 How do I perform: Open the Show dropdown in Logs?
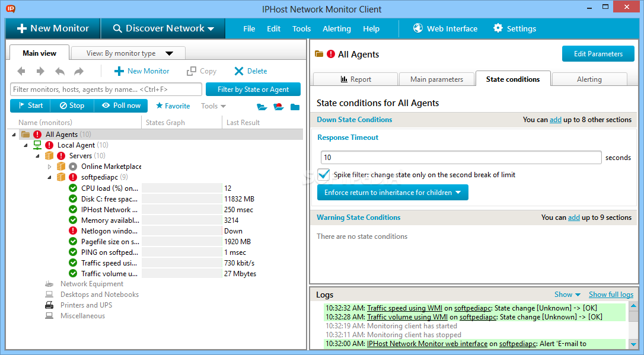pyautogui.click(x=567, y=295)
